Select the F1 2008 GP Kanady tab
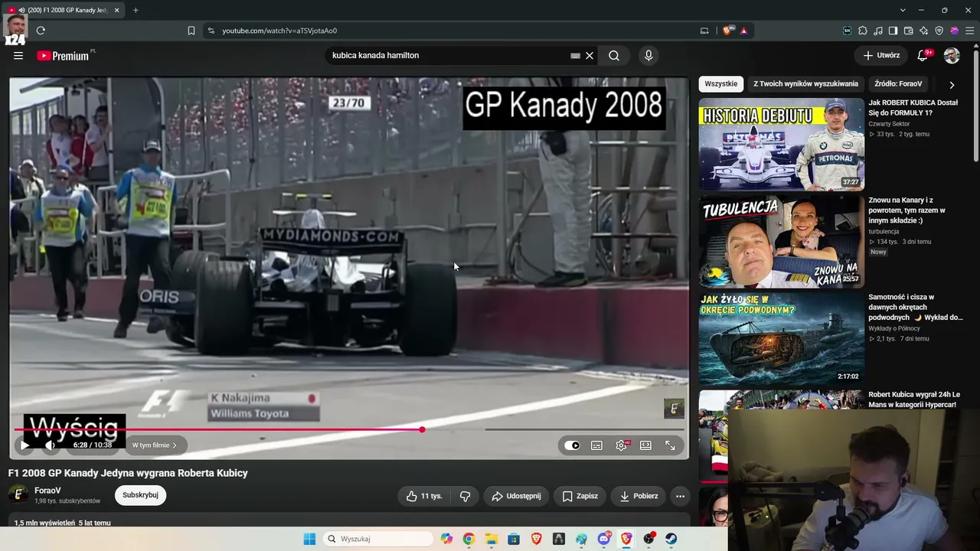 (x=64, y=10)
